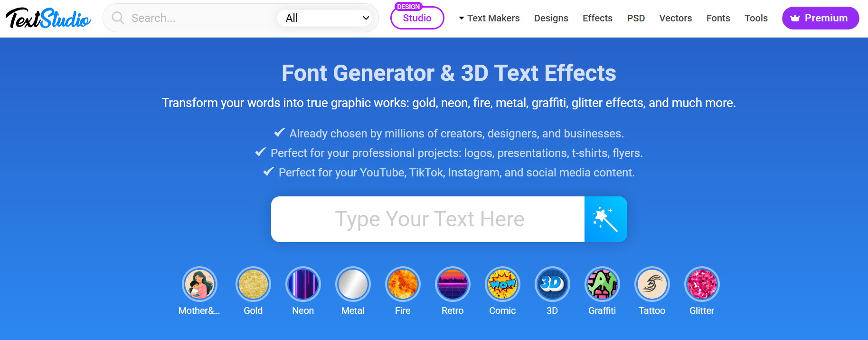The image size is (868, 340).
Task: Click the Type Your Text Here field
Action: click(x=428, y=219)
